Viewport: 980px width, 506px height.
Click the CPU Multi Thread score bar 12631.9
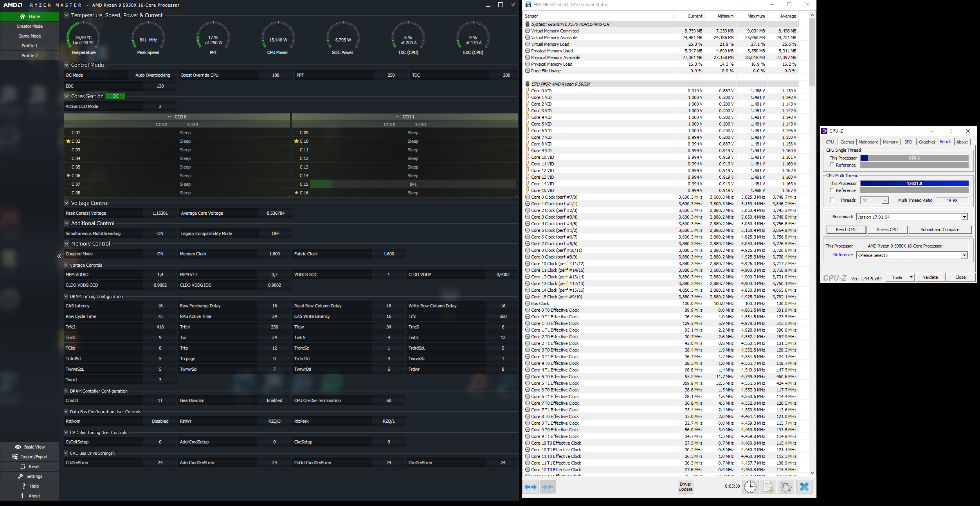pyautogui.click(x=914, y=183)
